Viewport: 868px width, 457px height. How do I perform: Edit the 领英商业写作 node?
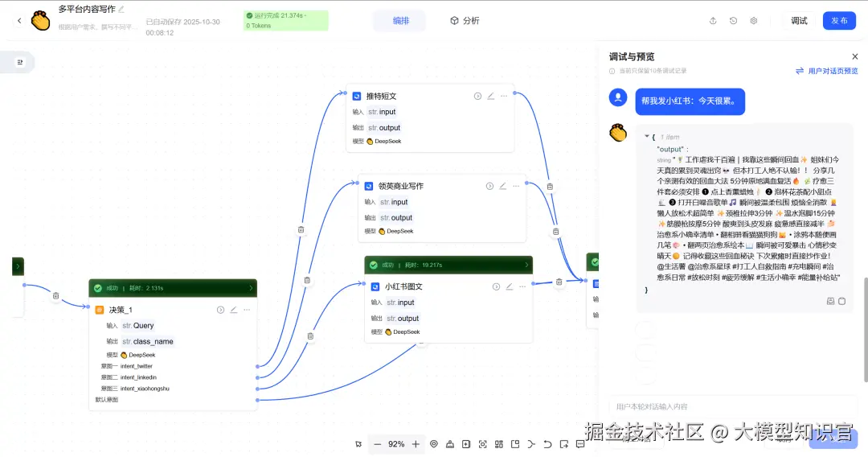coord(502,186)
